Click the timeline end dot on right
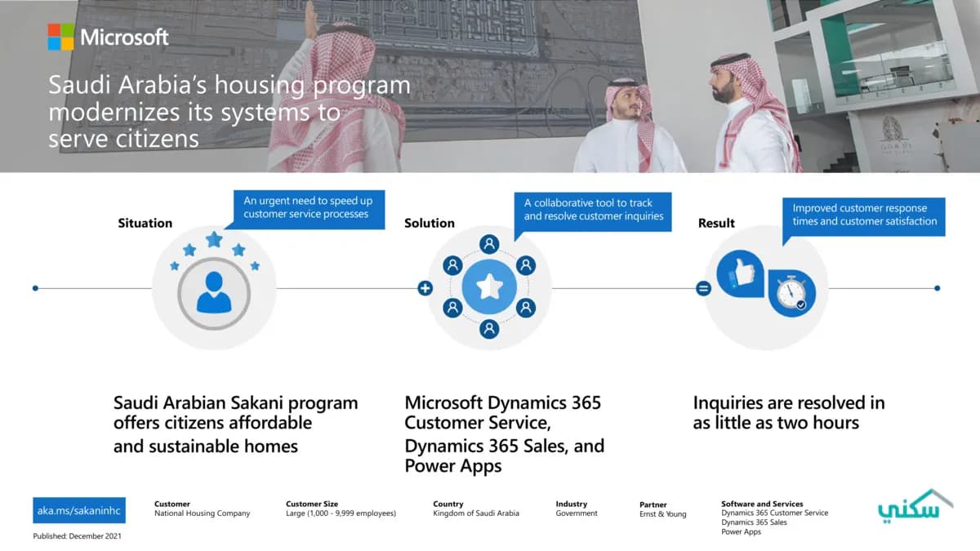 point(937,288)
